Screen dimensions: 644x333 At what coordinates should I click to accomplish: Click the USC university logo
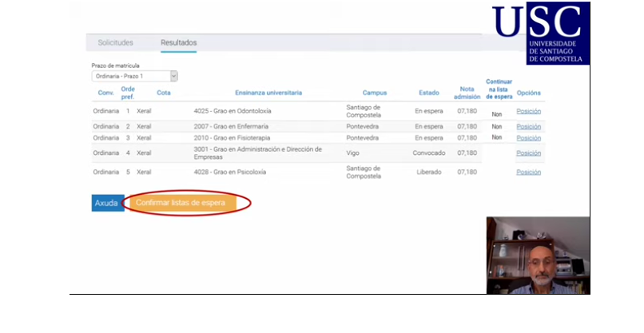pos(541,34)
